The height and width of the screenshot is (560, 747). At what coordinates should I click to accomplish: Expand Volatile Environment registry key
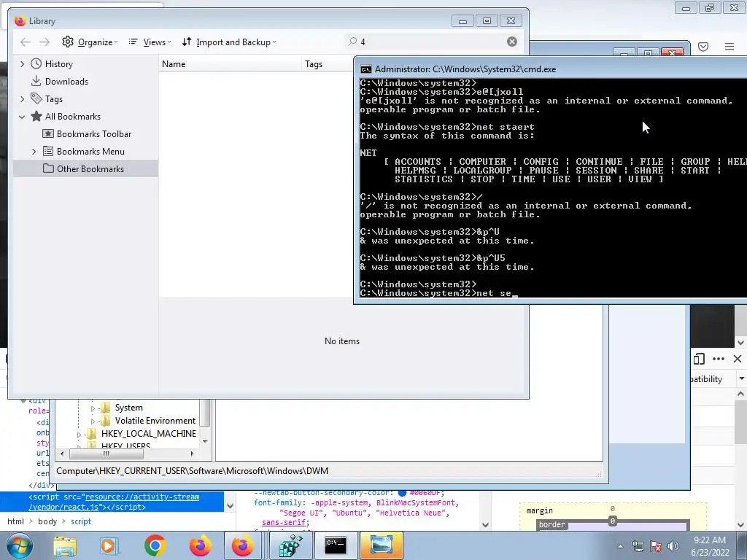pyautogui.click(x=93, y=421)
